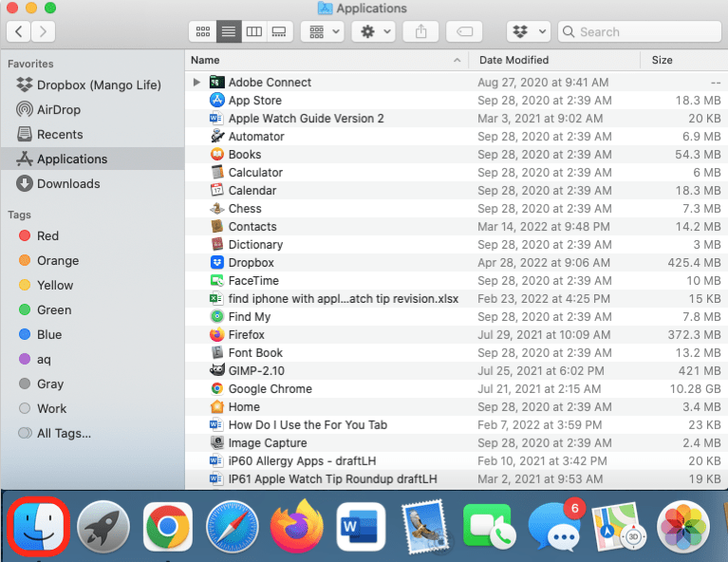Click the Share toolbar button

click(x=420, y=31)
